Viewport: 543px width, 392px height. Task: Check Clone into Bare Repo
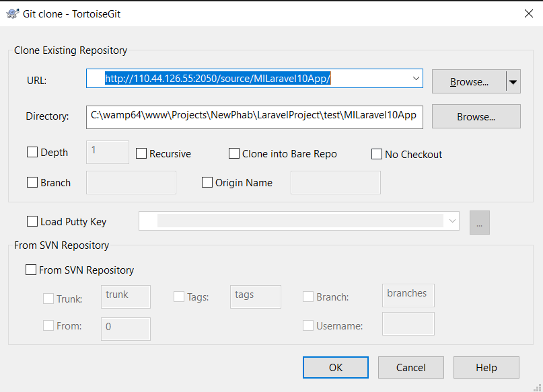pos(233,153)
